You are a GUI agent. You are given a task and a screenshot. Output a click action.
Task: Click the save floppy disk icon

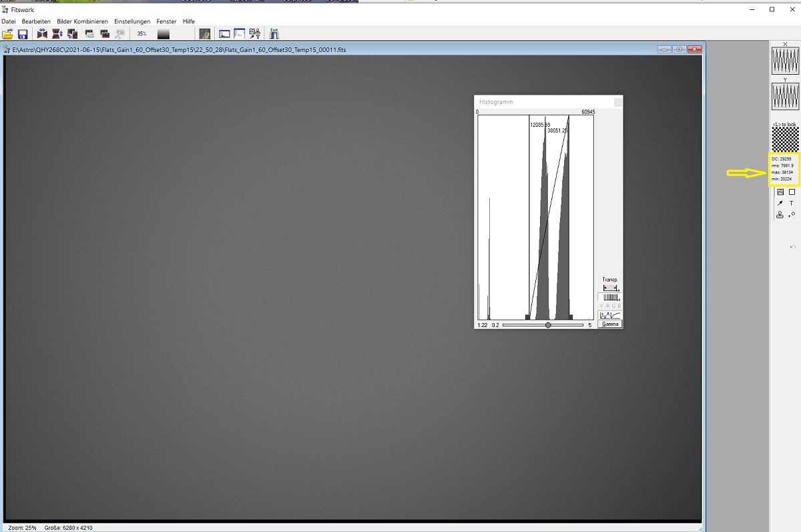23,34
